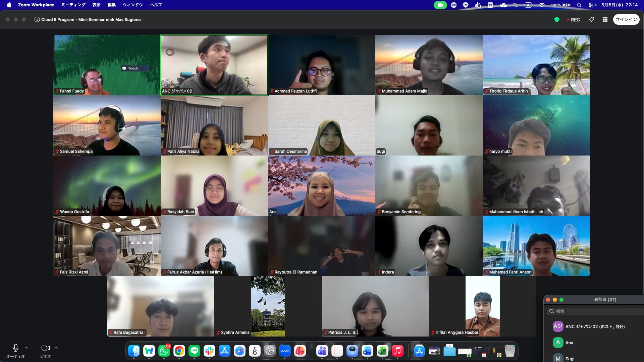Select Ir'fikri Anggara Hasbar's video tile

pos(483,306)
